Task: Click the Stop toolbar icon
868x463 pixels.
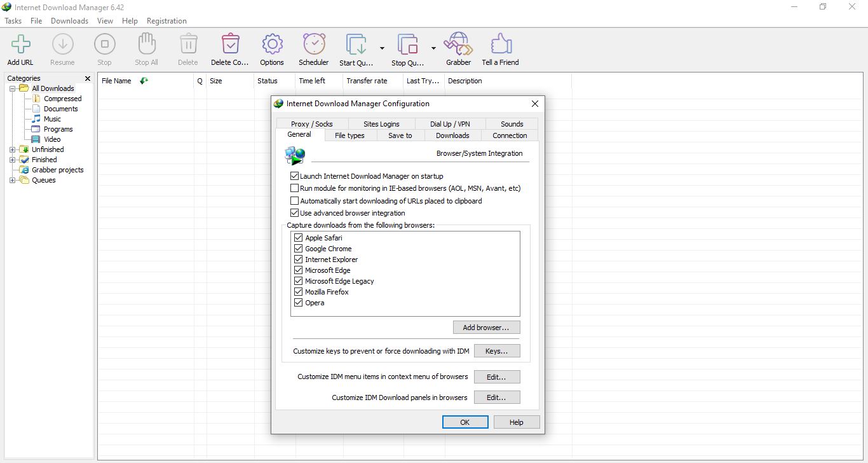Action: 104,45
